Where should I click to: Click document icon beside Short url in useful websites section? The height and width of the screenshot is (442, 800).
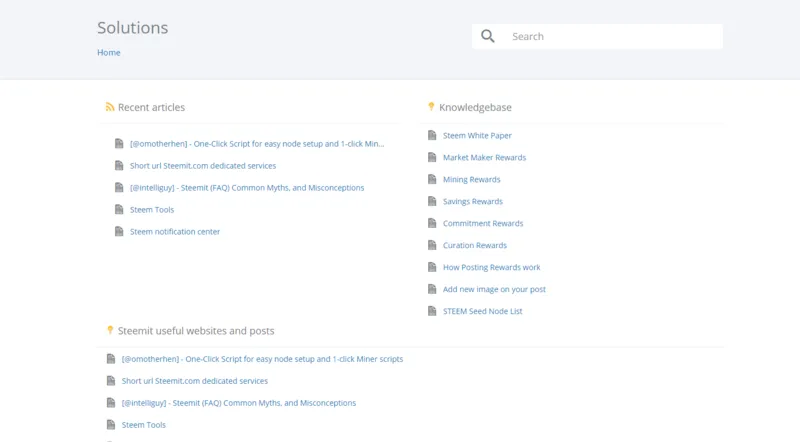pyautogui.click(x=111, y=381)
